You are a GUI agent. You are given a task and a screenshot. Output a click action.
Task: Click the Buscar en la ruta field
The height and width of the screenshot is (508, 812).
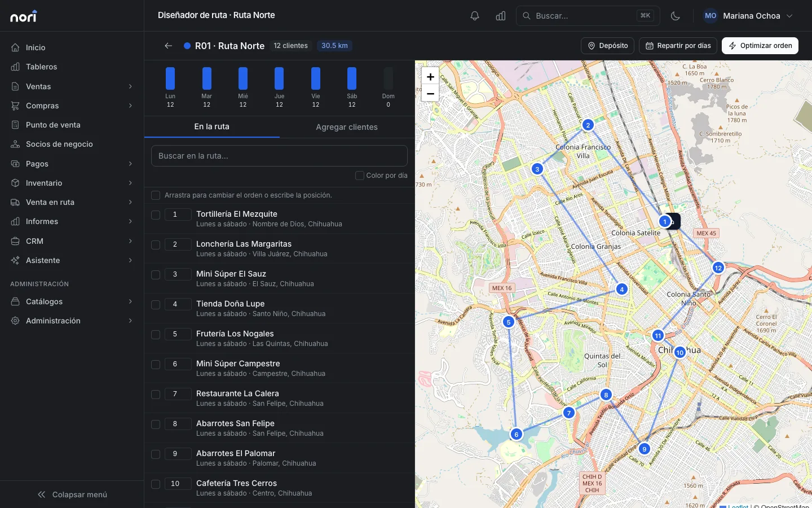(x=279, y=156)
